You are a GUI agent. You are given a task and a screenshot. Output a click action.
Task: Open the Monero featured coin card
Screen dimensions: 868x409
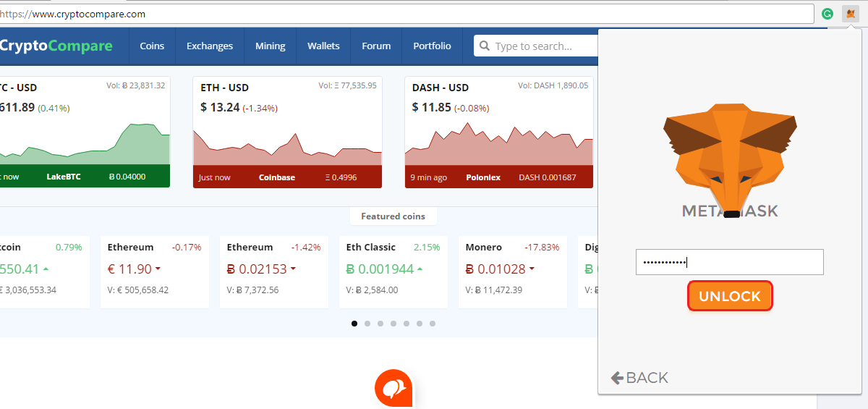tap(513, 272)
